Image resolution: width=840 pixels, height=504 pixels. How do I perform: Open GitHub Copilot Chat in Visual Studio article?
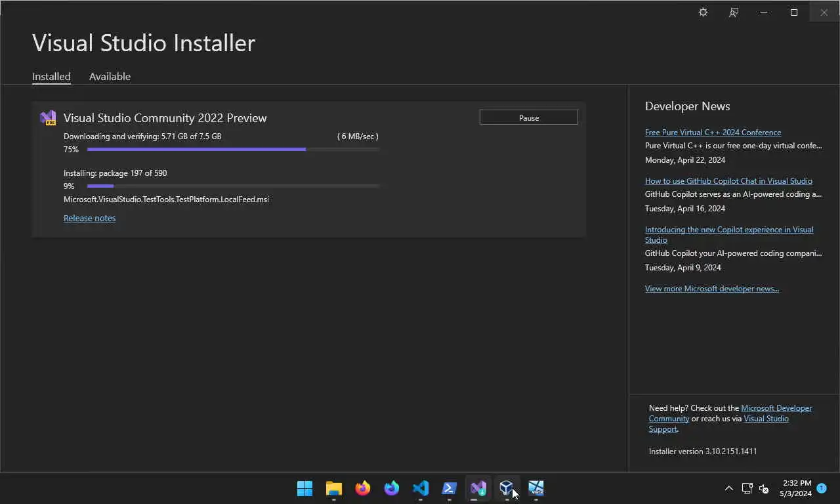pos(728,181)
